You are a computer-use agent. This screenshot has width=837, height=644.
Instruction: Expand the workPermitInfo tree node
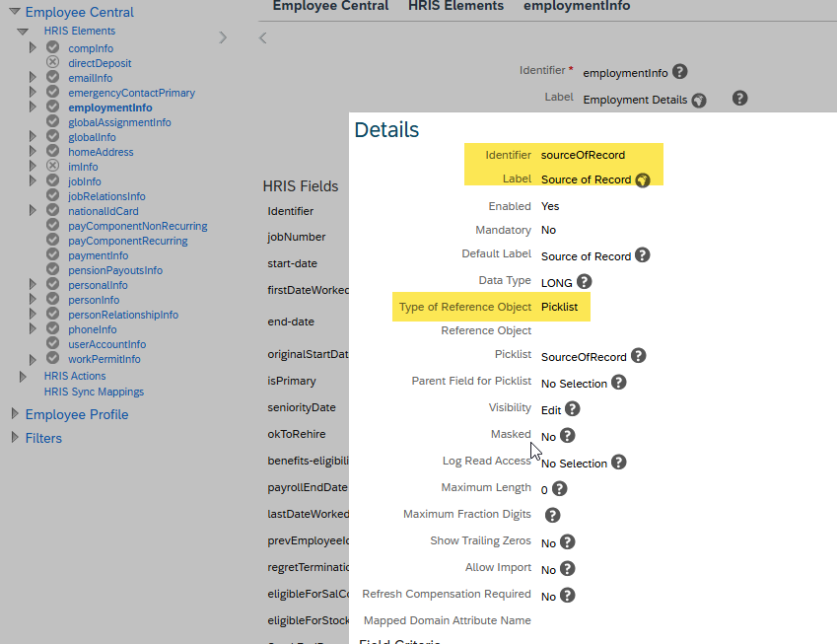33,359
